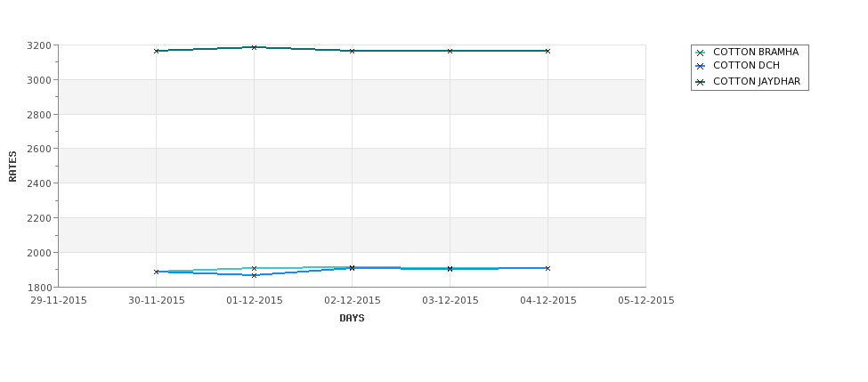Viewport: 868px width, 382px height.
Task: Toggle the COTTON BRAMHA series legend label
Action: [x=756, y=52]
